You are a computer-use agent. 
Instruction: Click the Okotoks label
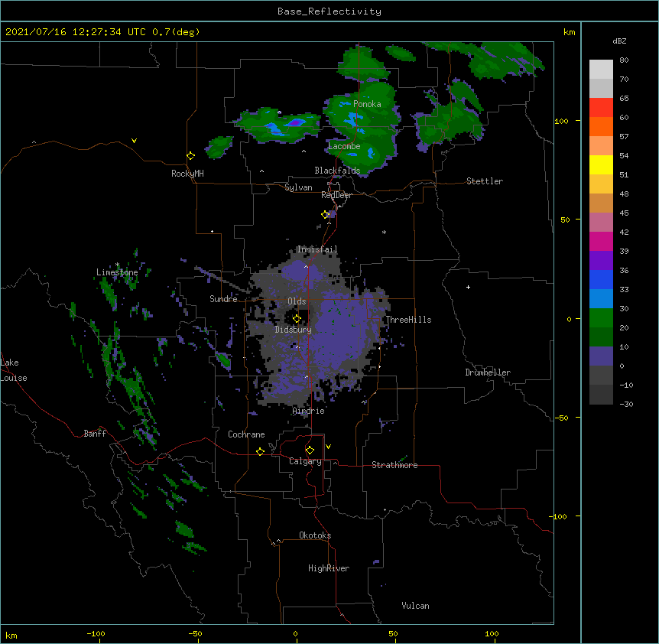click(315, 535)
